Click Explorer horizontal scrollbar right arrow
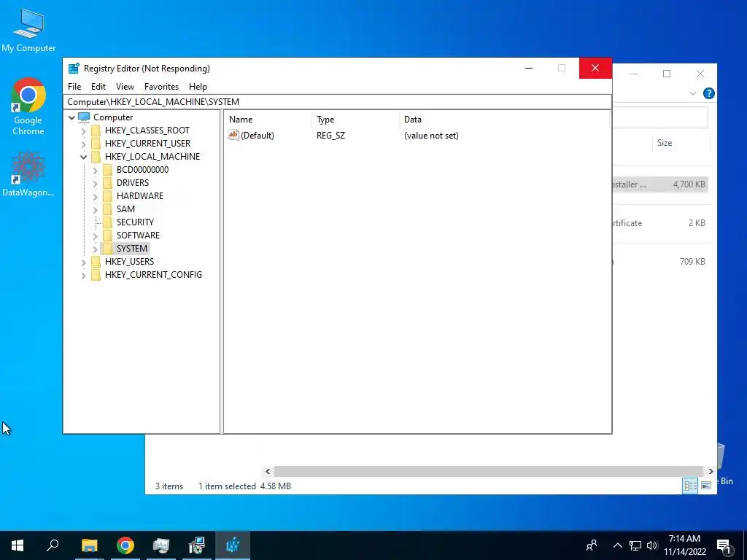747x560 pixels. pyautogui.click(x=711, y=471)
